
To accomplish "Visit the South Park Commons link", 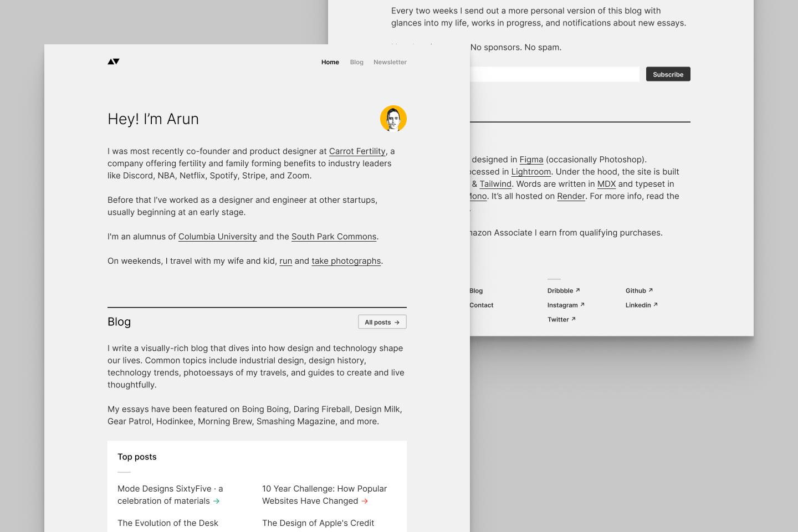I will pos(334,237).
